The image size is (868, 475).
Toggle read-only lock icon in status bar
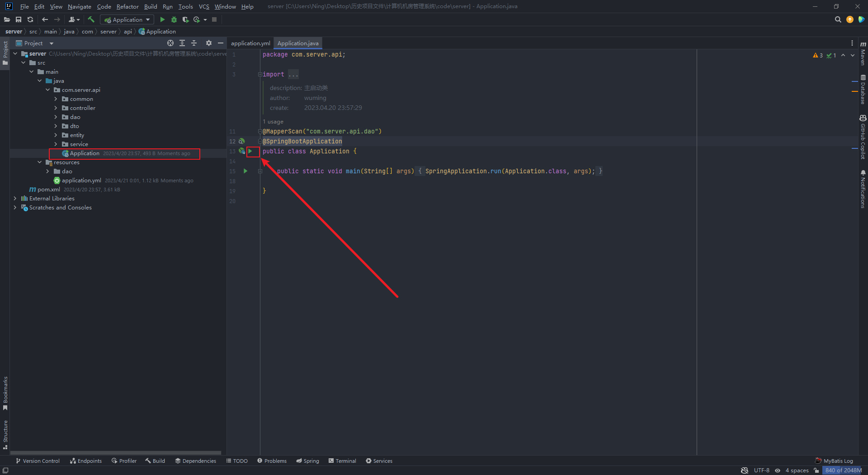816,470
